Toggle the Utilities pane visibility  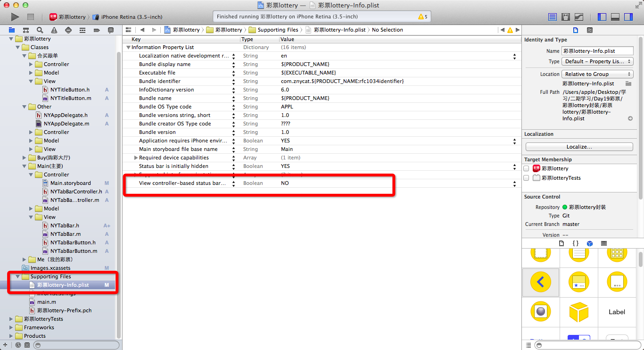[x=628, y=17]
